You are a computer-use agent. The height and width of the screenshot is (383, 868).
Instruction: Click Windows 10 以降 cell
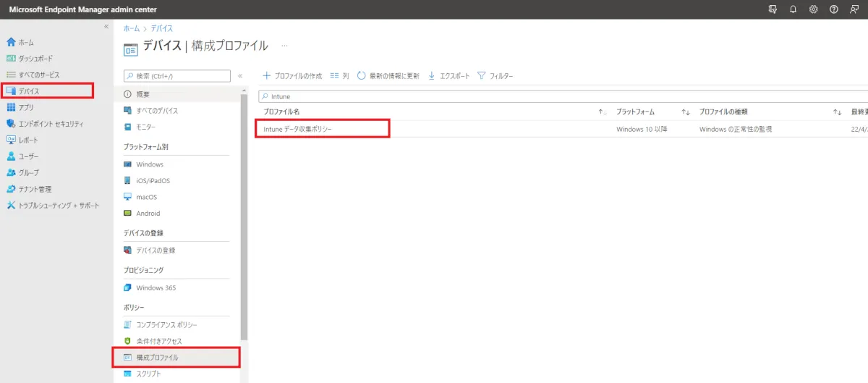[642, 129]
